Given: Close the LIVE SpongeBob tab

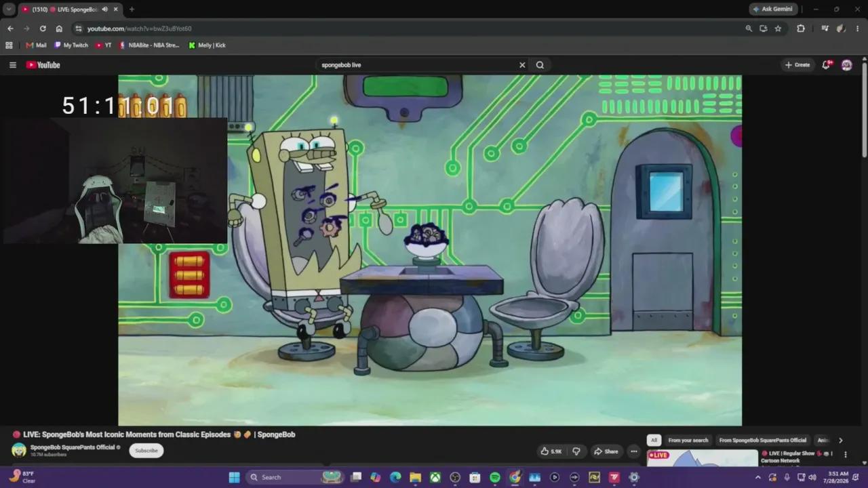Looking at the screenshot, I should (116, 9).
